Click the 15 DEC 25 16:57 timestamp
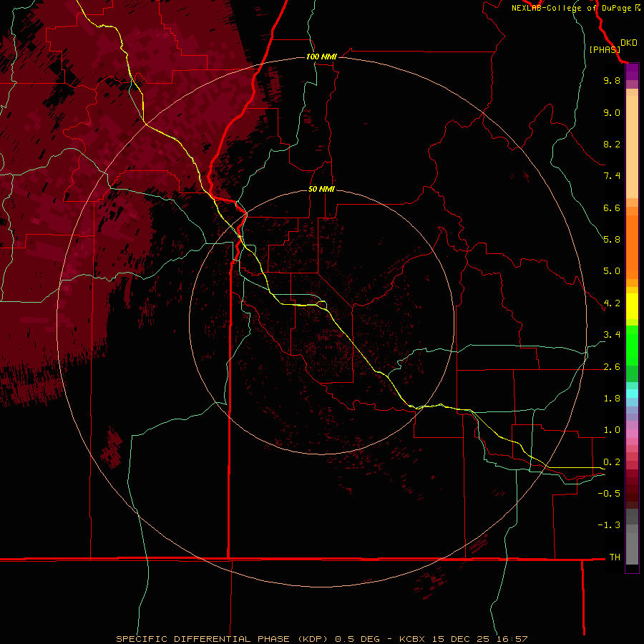The image size is (644, 644). (x=479, y=639)
